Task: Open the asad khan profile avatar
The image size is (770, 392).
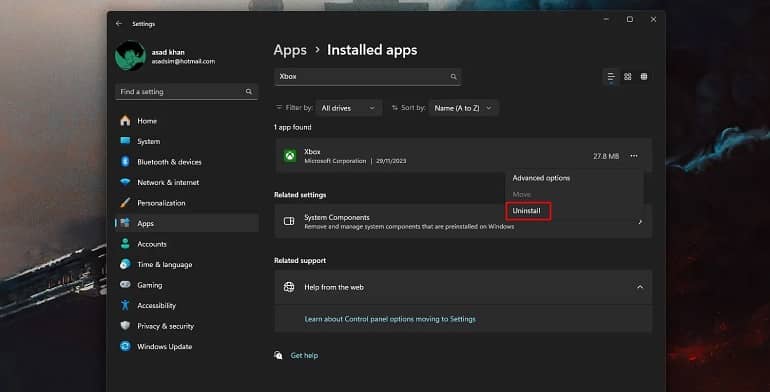Action: pyautogui.click(x=130, y=56)
